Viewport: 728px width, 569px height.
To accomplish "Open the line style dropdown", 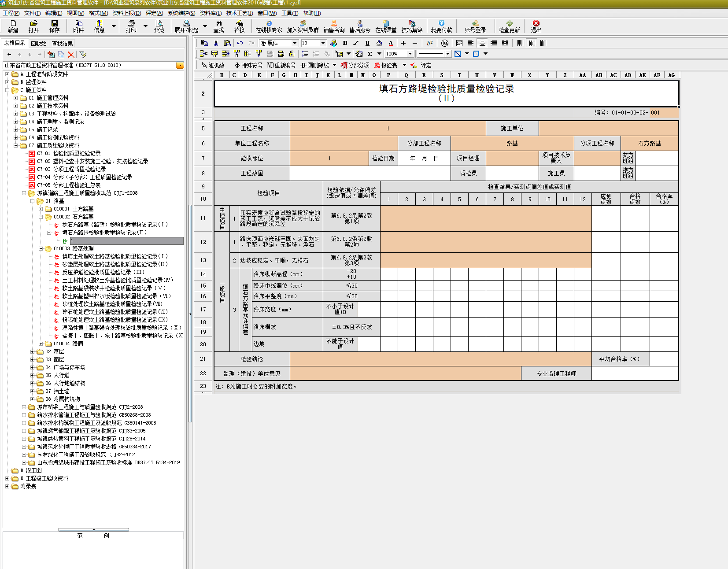I will (447, 54).
